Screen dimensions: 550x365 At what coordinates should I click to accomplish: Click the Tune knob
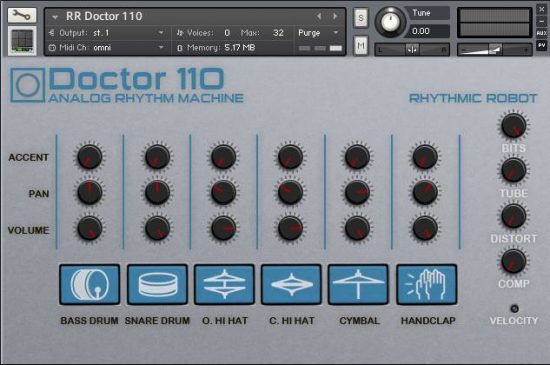(390, 22)
